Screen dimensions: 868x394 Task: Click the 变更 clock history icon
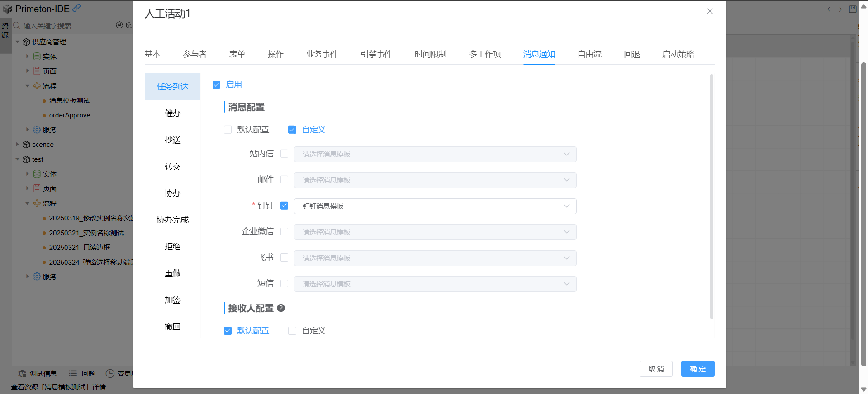tap(110, 373)
